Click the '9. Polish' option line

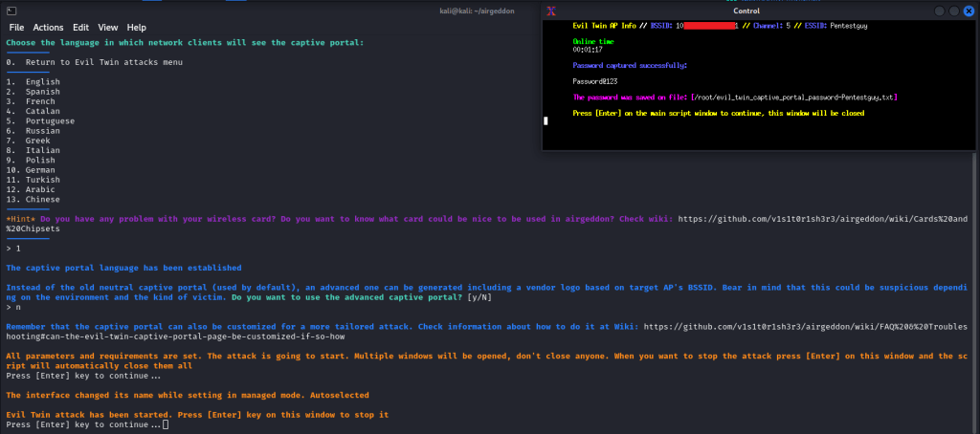(31, 161)
